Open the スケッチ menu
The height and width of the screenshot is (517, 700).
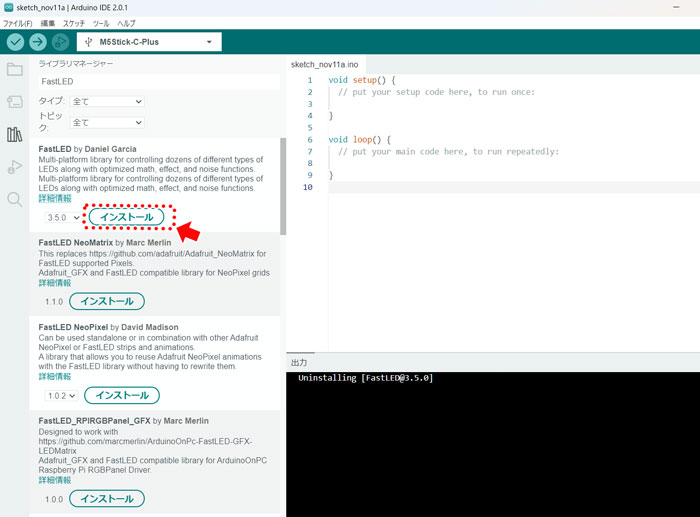(x=74, y=24)
